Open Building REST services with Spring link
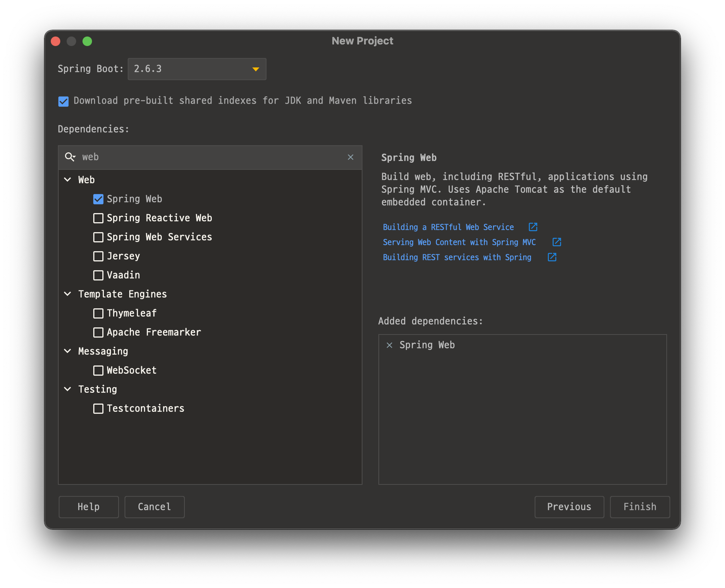725x588 pixels. click(457, 257)
